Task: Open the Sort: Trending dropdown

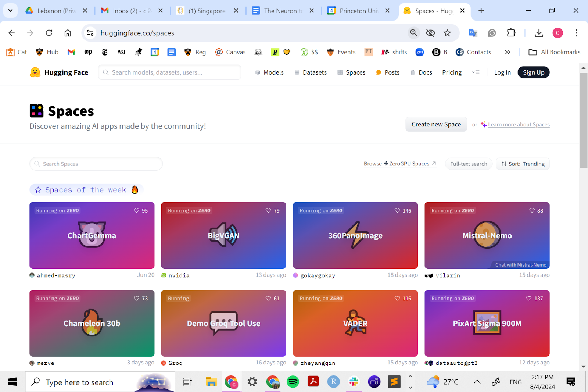Action: 523,164
